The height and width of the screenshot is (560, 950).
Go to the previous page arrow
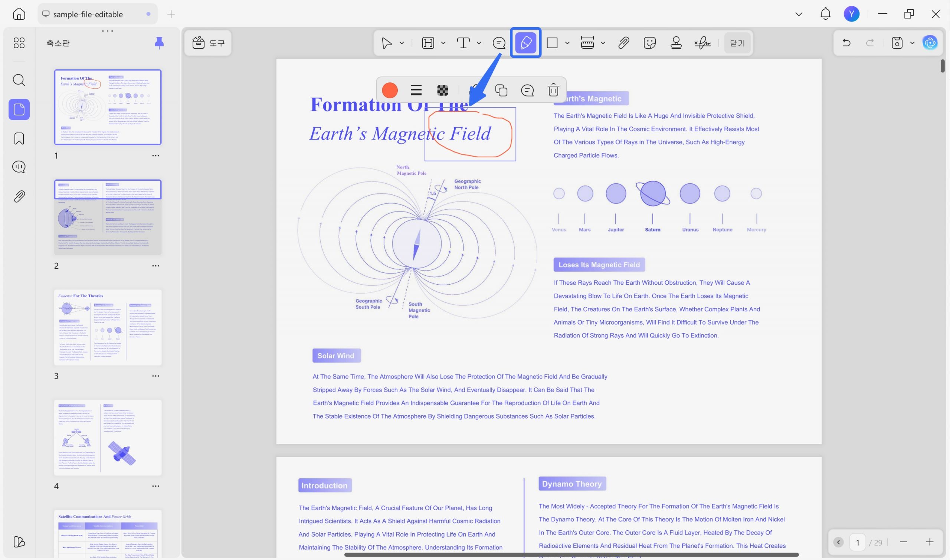(x=838, y=542)
